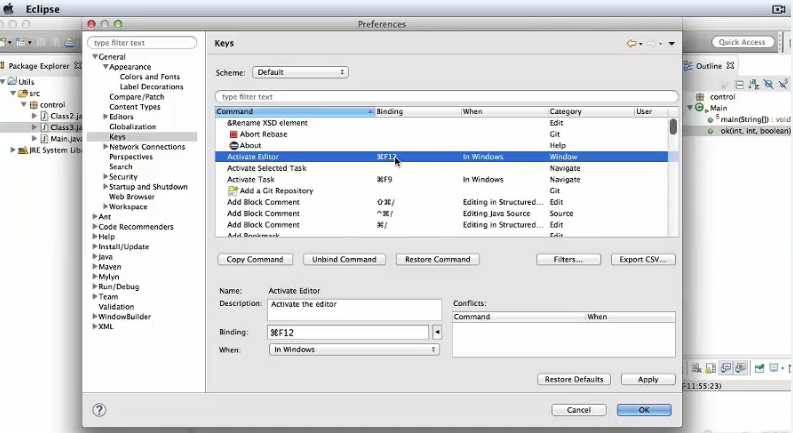Click the Main class icon in Outline
Viewport: 793px width, 433px height.
tap(699, 108)
